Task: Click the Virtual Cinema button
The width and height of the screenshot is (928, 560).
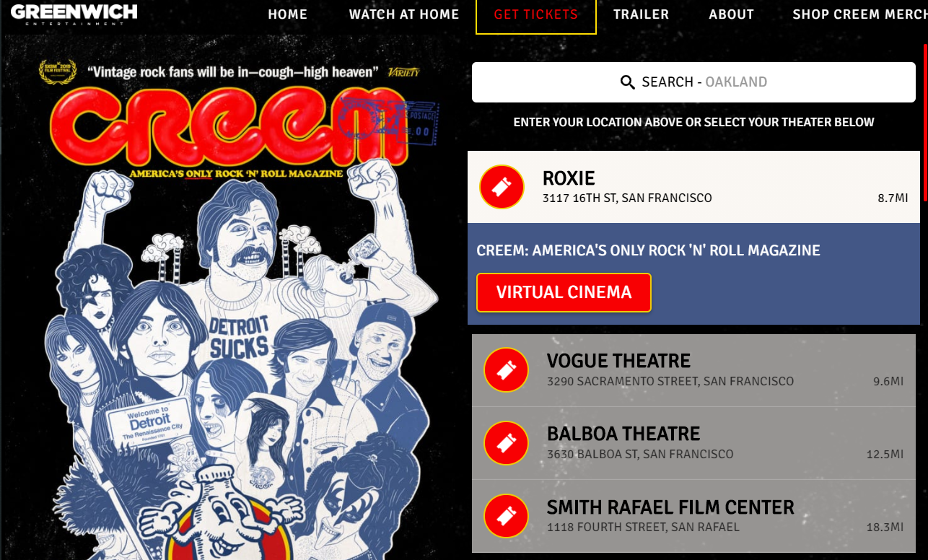Action: tap(564, 292)
